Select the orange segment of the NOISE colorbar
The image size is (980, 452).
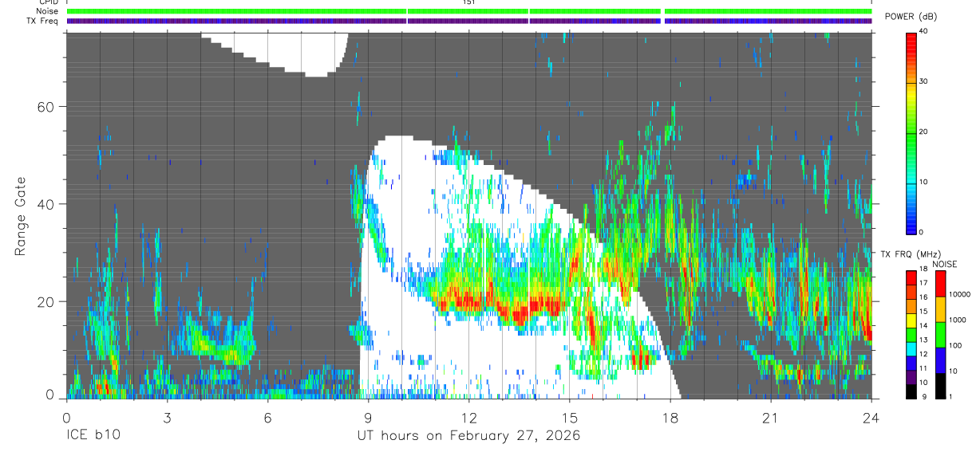[942, 309]
